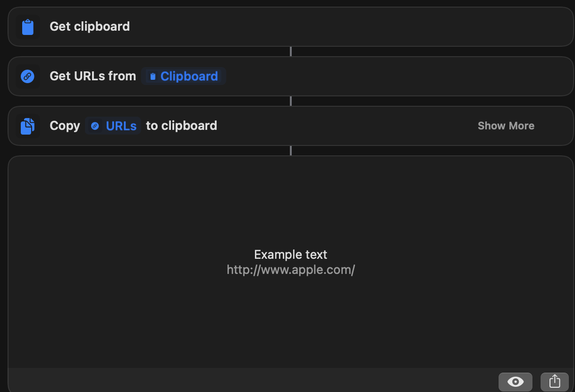Click the link icon on Get URLs action
Image resolution: width=575 pixels, height=392 pixels.
[27, 76]
